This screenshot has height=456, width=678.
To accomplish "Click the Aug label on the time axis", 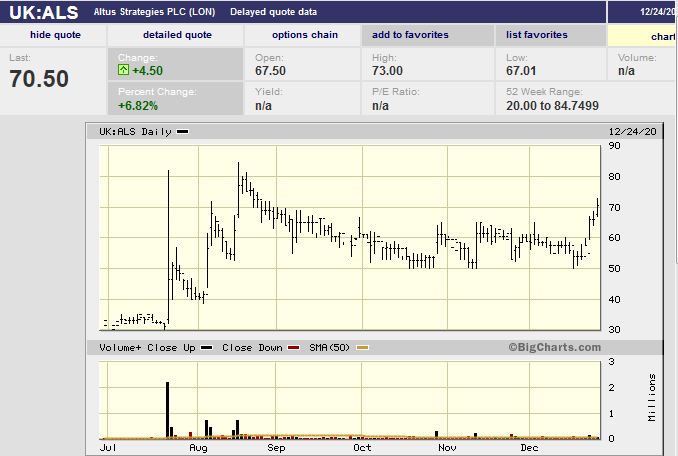I will [x=198, y=448].
